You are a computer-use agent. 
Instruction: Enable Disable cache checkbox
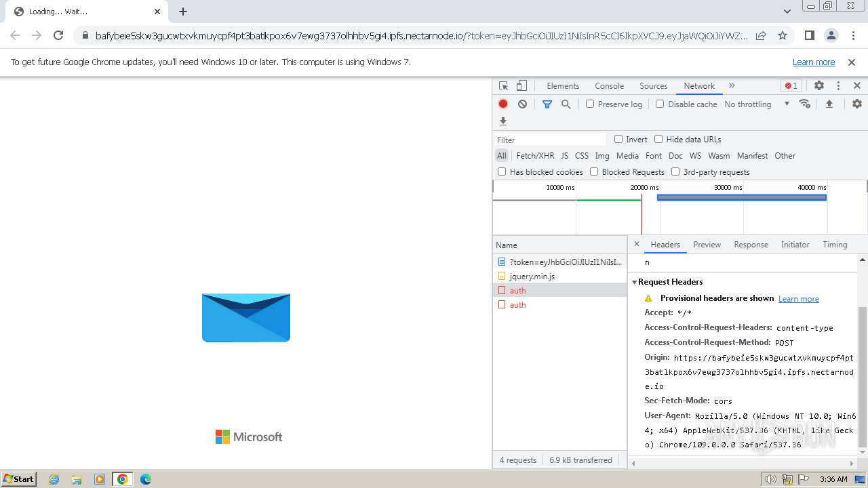pyautogui.click(x=660, y=104)
